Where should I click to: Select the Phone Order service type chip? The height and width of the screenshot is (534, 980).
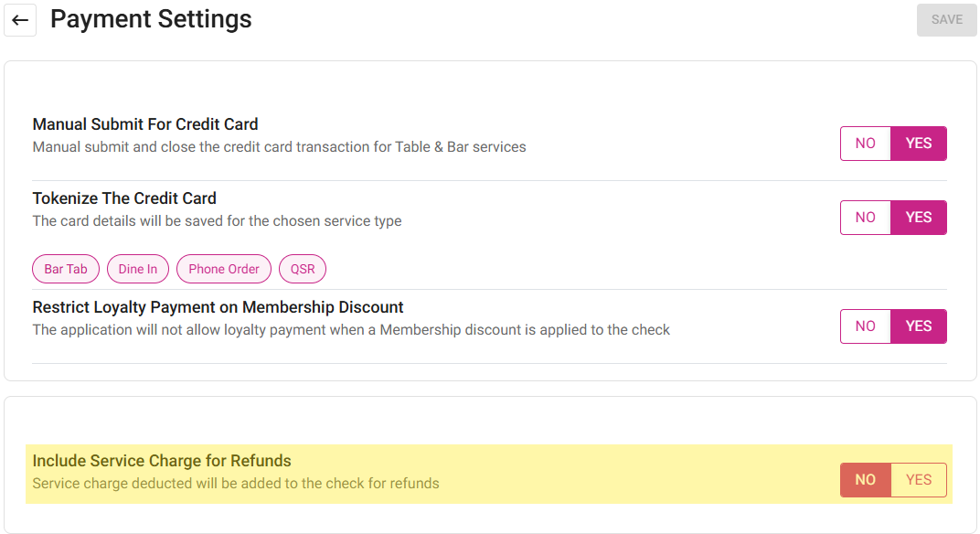click(224, 269)
